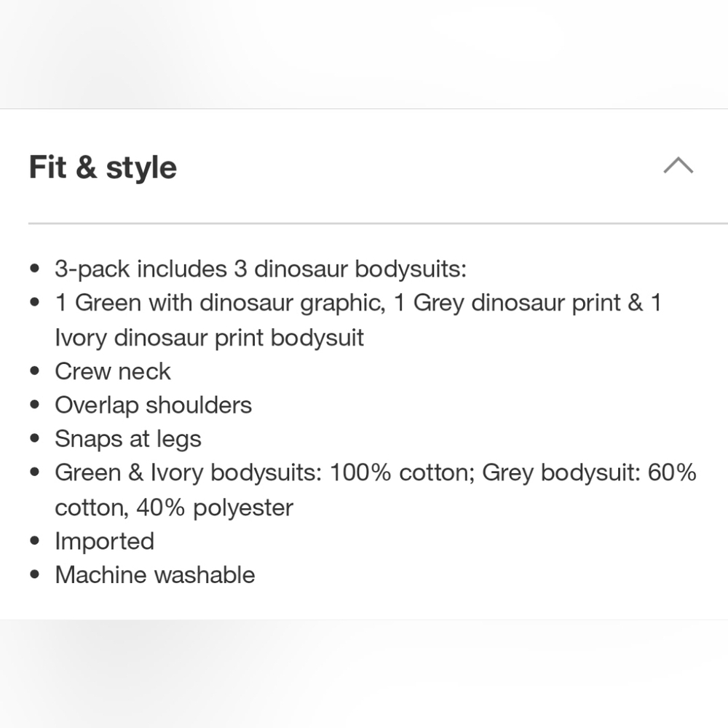Click the Snaps at legs bullet item

pyautogui.click(x=128, y=439)
